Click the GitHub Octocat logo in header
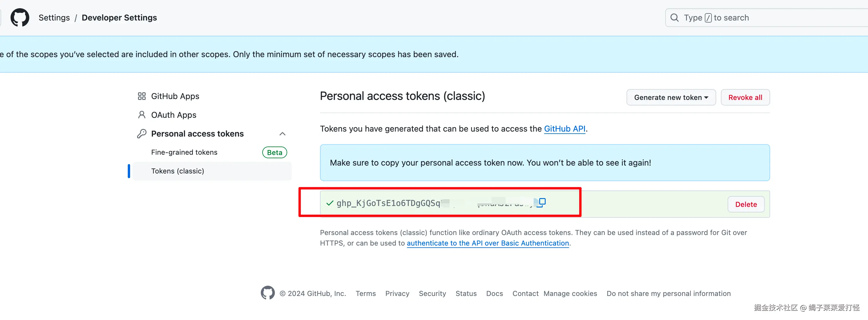The height and width of the screenshot is (320, 868). click(20, 18)
